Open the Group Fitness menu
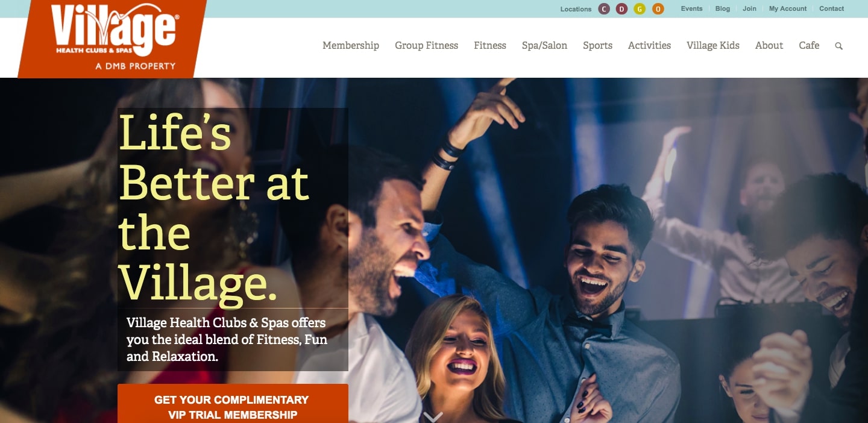The image size is (868, 423). tap(426, 45)
